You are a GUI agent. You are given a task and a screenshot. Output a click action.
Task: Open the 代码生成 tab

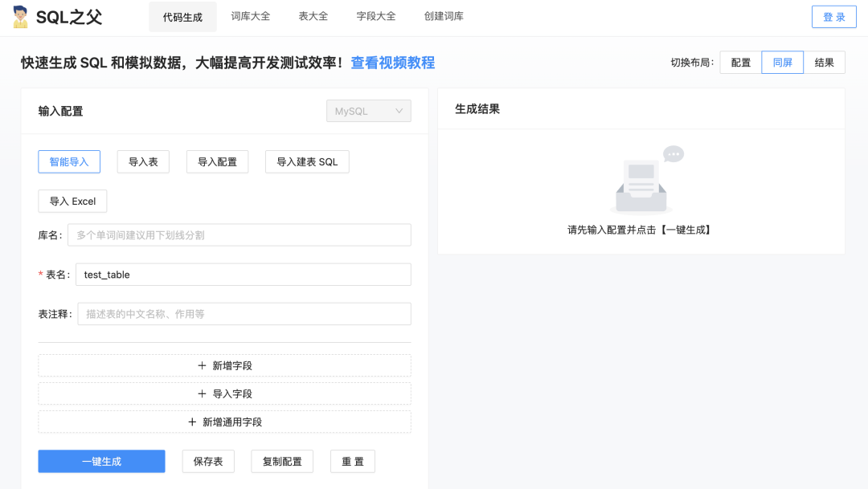coord(182,17)
